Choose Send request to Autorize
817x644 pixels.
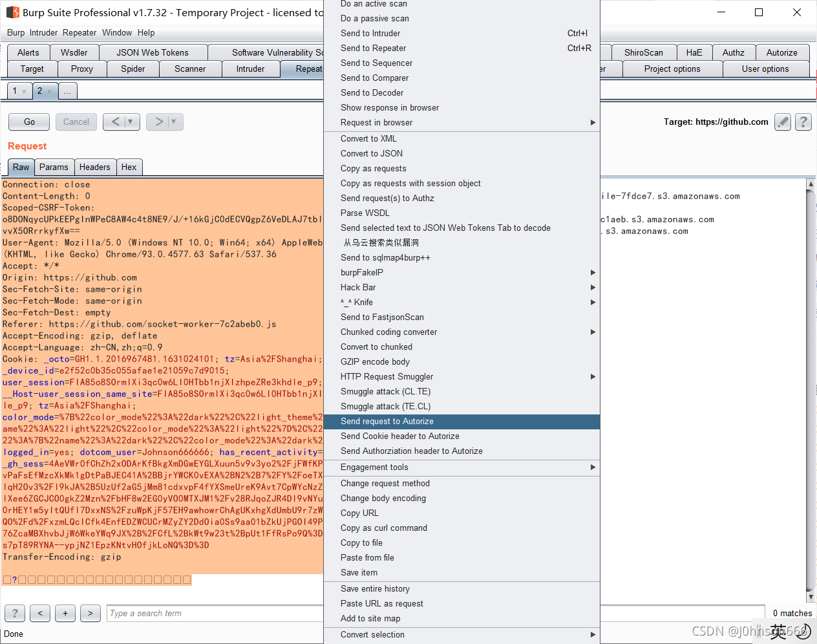pyautogui.click(x=462, y=422)
